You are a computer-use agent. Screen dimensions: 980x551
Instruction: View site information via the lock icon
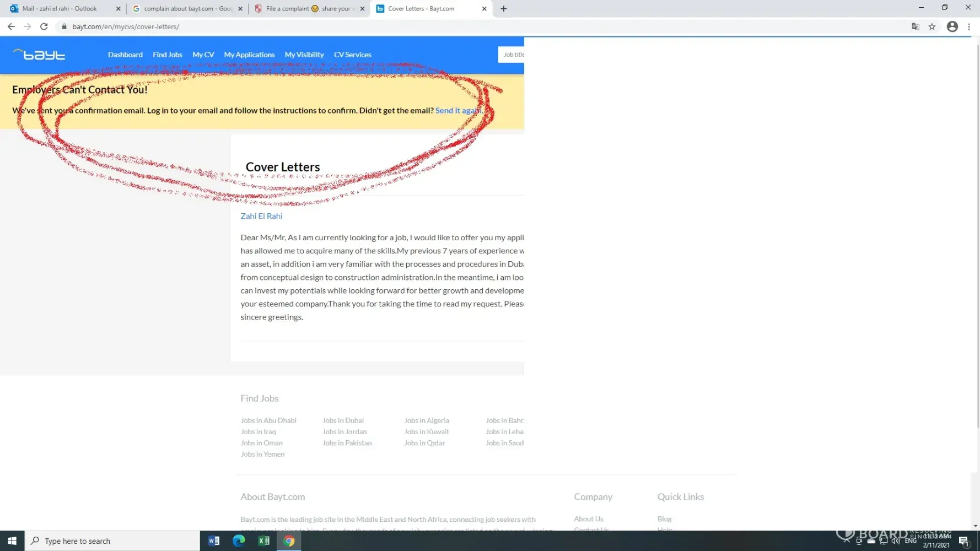pyautogui.click(x=64, y=26)
